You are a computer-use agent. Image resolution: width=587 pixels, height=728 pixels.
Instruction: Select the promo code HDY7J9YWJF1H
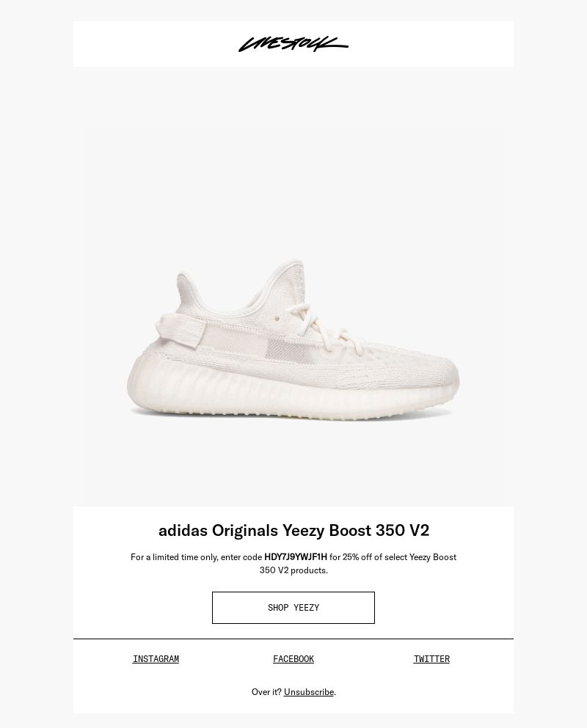tap(296, 556)
